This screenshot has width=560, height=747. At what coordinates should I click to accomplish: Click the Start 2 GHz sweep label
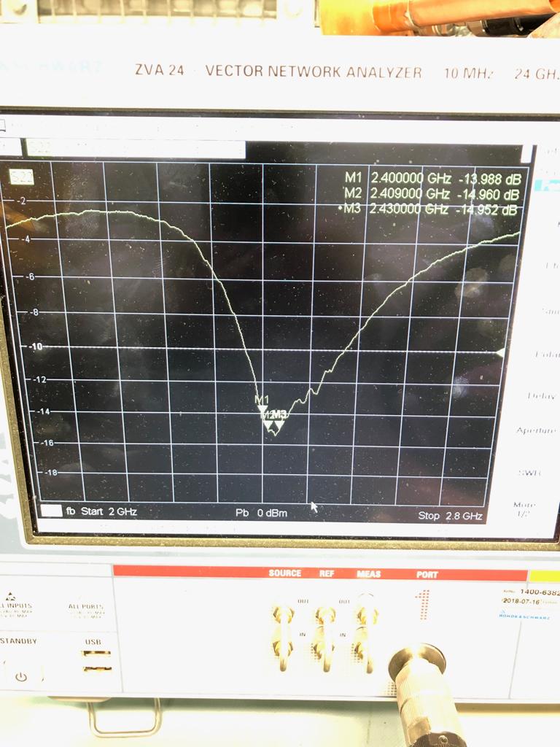tap(109, 511)
